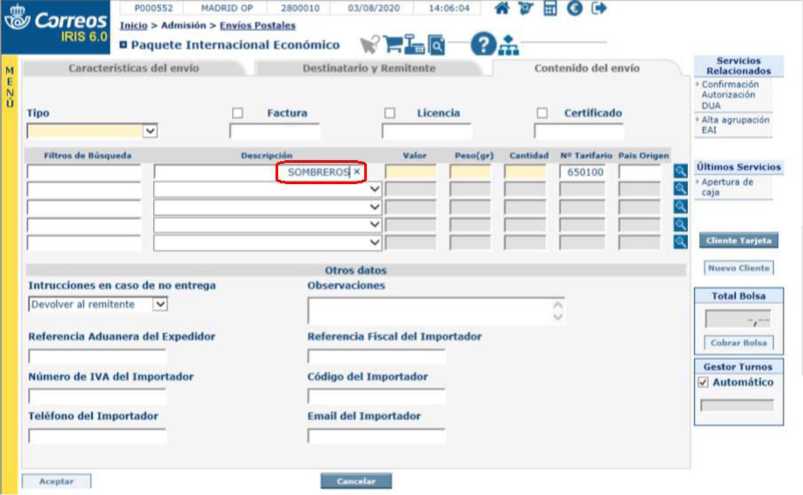Toggle the Automático checkbox in Gestor Turnos

coord(703,382)
